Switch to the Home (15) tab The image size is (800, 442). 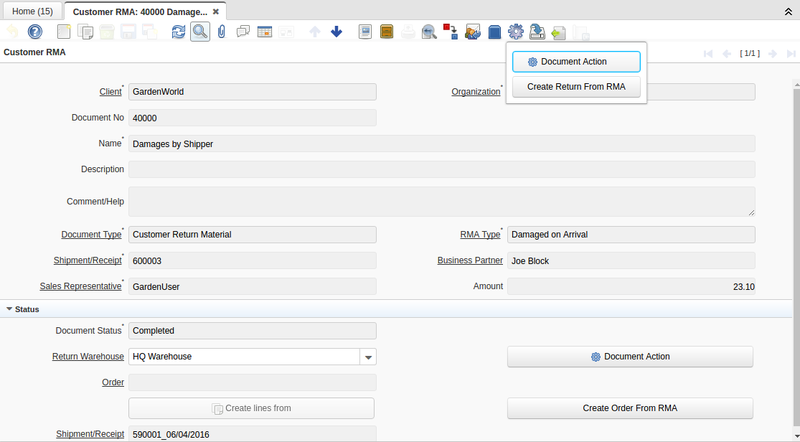(32, 10)
